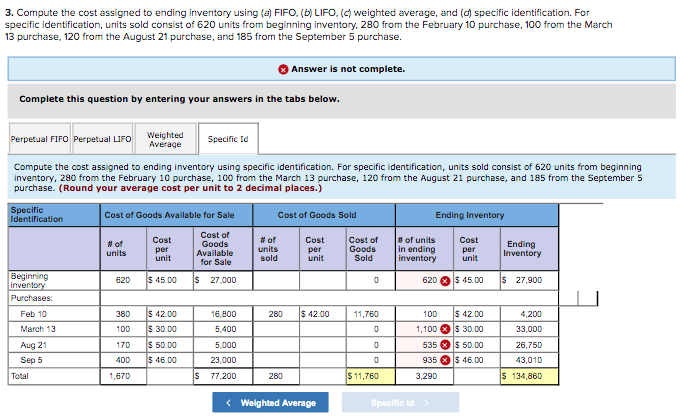Click error icon next to 935 ending units

tap(445, 360)
